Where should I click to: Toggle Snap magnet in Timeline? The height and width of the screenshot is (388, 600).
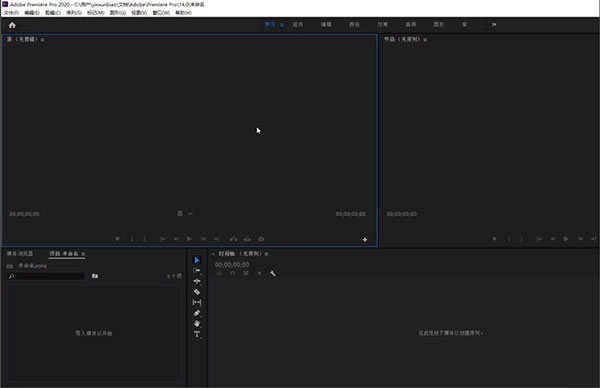coord(233,273)
